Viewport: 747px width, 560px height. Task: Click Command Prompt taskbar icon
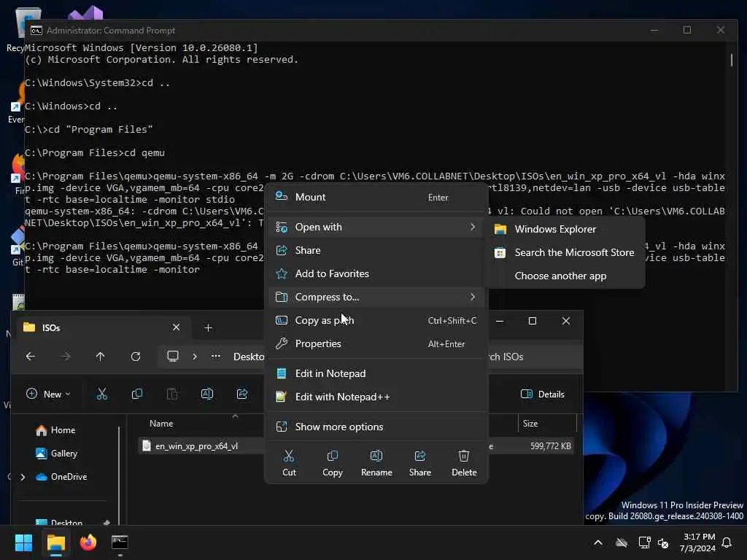point(120,542)
